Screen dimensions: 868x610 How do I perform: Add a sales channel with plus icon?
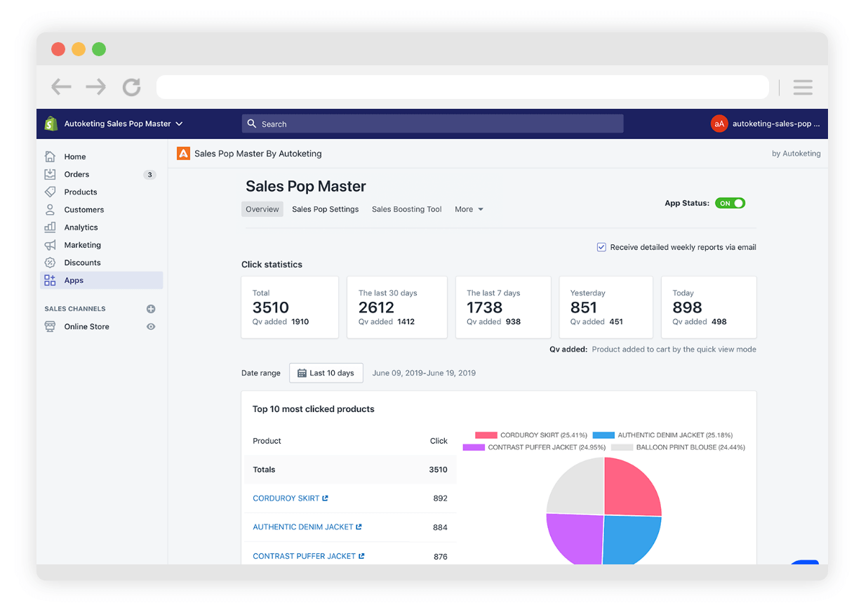(x=151, y=309)
